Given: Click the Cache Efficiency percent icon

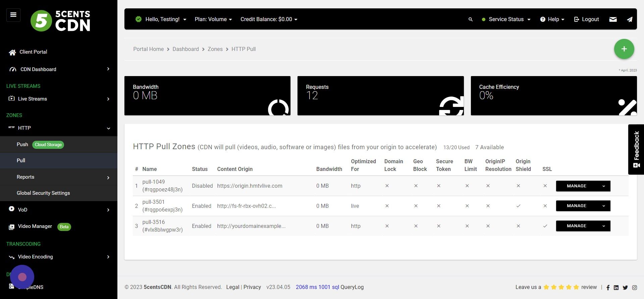Looking at the screenshot, I should [x=627, y=107].
